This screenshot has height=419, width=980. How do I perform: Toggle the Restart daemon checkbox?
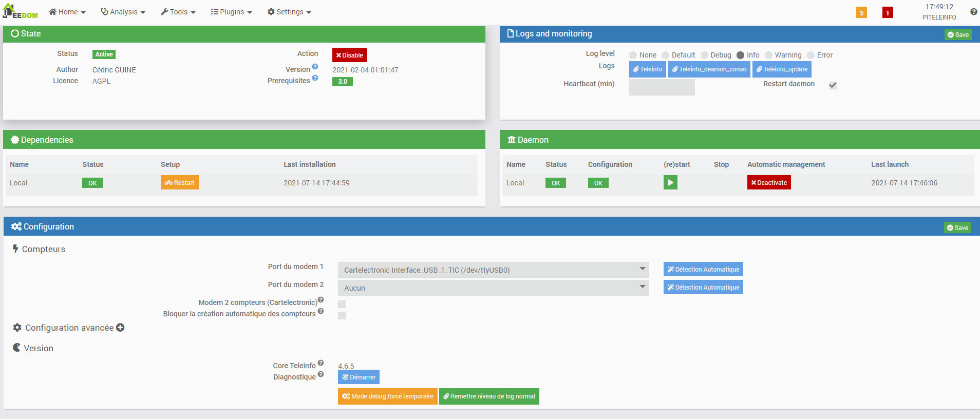tap(833, 85)
